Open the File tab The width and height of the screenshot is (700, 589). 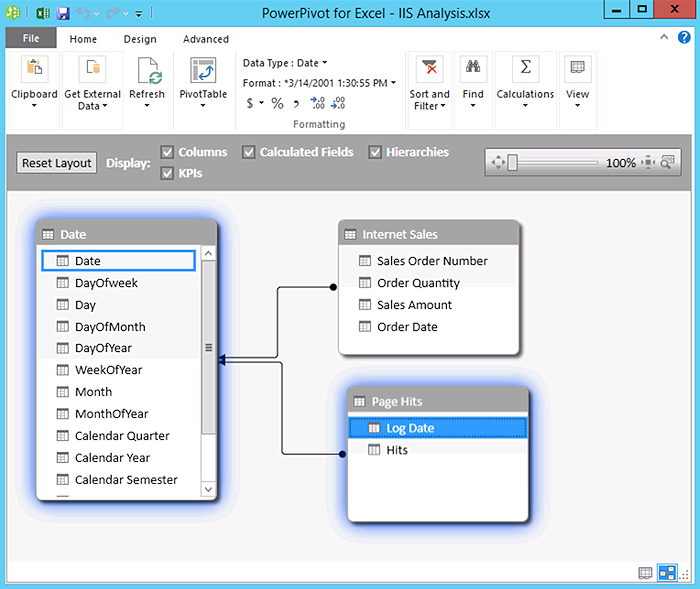pyautogui.click(x=31, y=38)
